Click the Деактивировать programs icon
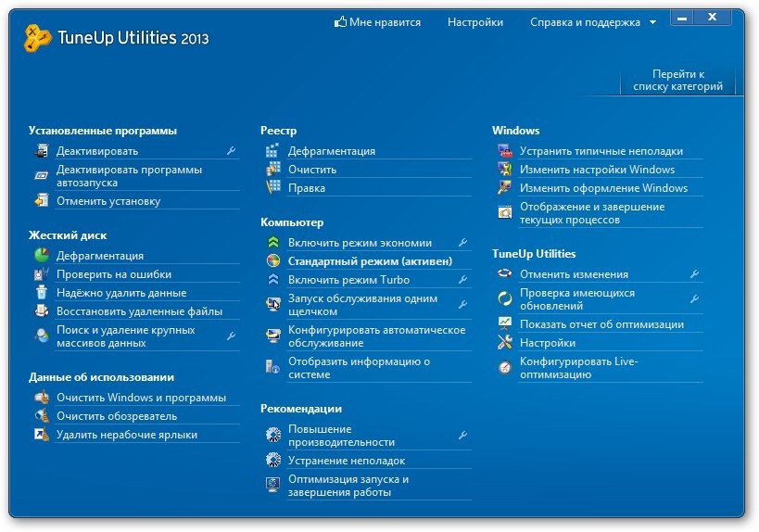Image resolution: width=759 pixels, height=532 pixels. click(42, 150)
